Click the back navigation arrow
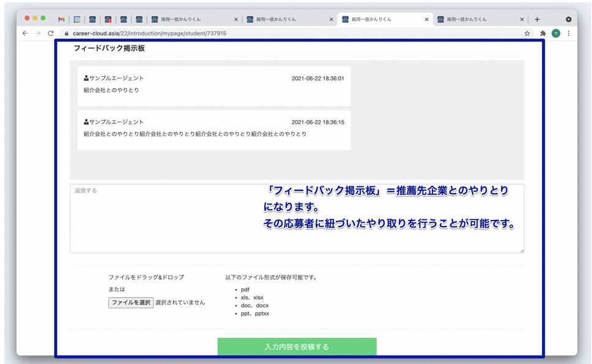Viewport: 592px width, 364px height. point(24,34)
